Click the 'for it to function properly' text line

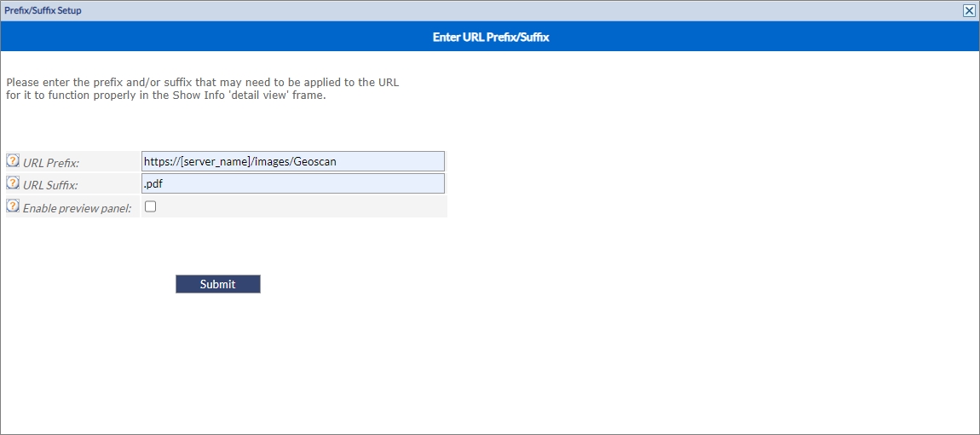pos(166,96)
